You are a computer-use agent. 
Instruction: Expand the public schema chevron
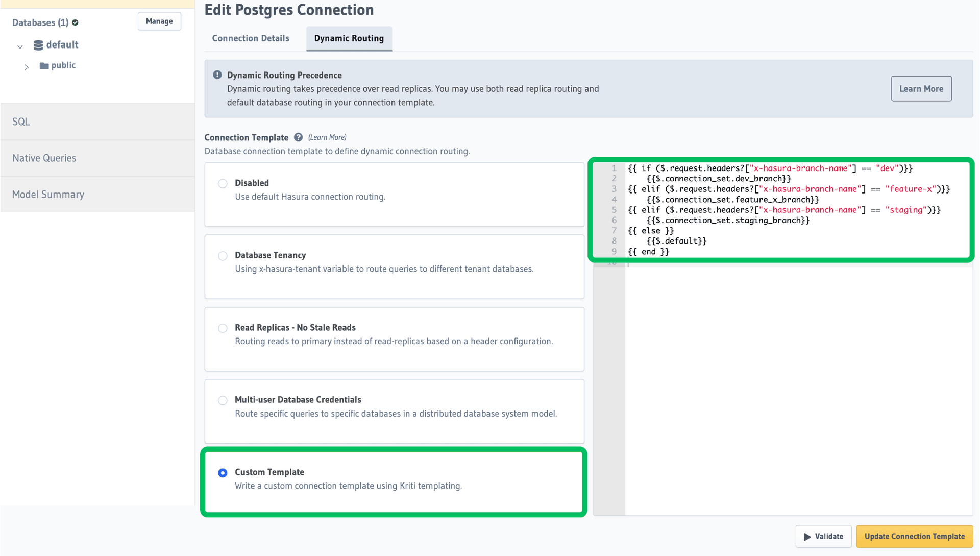point(27,67)
